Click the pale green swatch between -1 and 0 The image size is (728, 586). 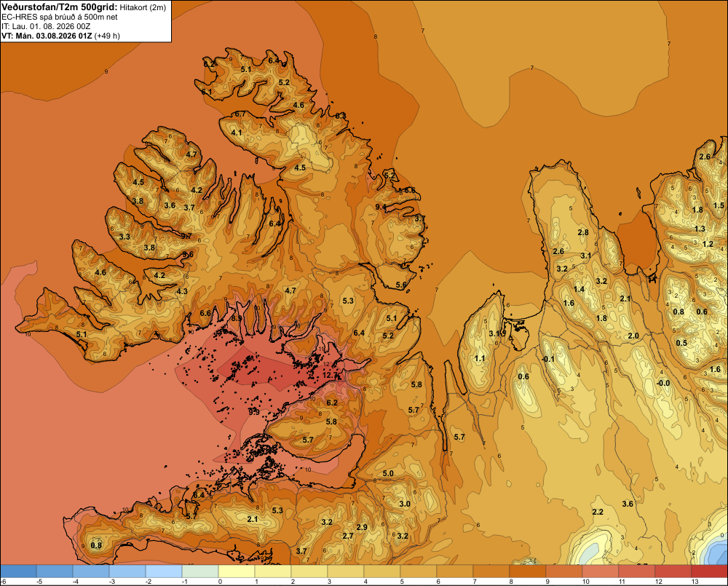[x=200, y=571]
